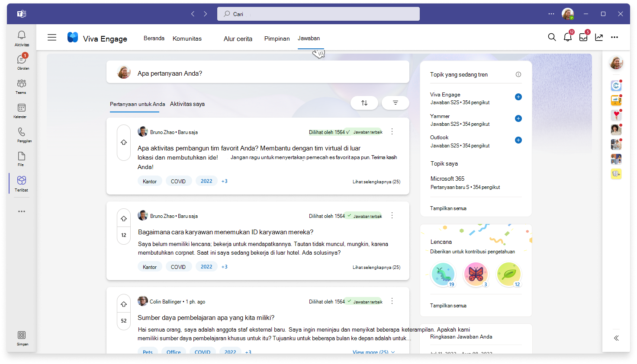Image resolution: width=637 pixels, height=364 pixels.
Task: Follow the Yammer trending topic
Action: [x=518, y=118]
